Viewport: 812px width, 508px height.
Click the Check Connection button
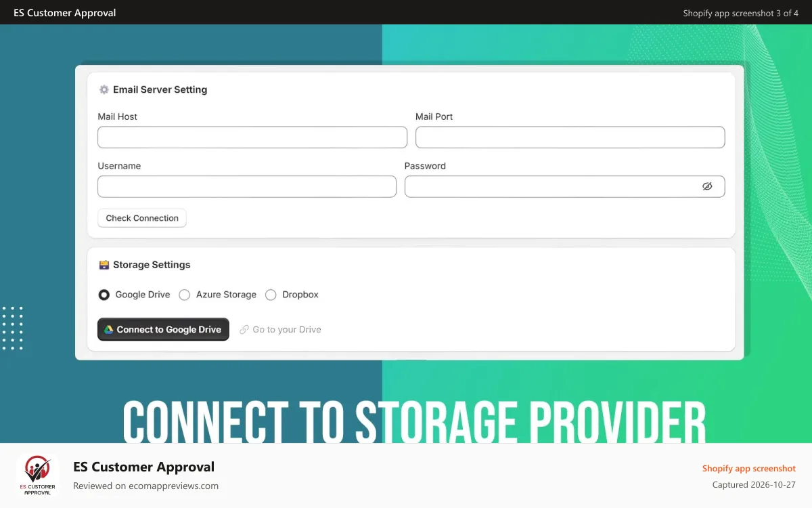point(142,218)
